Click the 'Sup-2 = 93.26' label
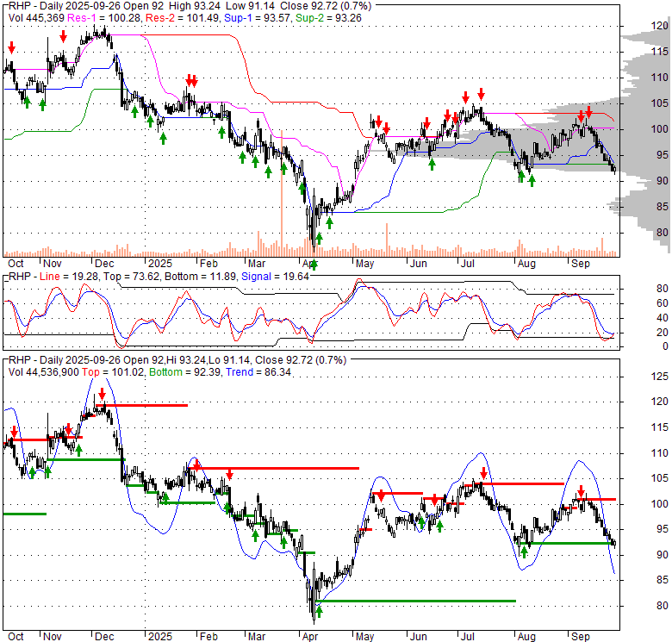 pyautogui.click(x=329, y=18)
